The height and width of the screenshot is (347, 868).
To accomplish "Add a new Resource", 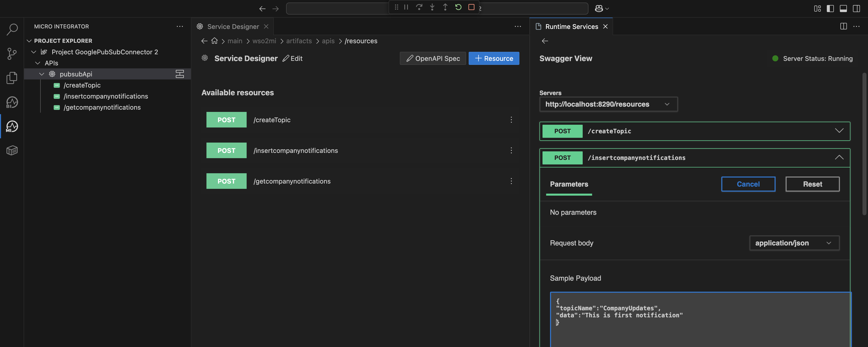I will coord(494,58).
